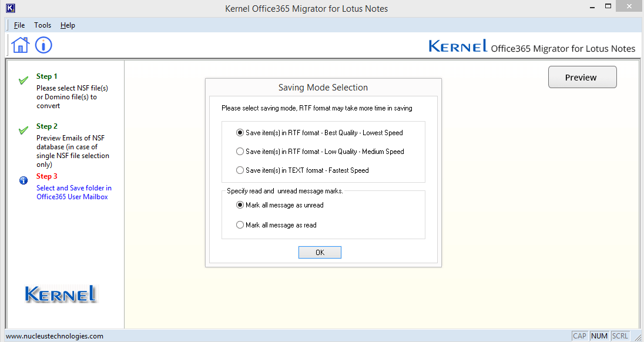Viewport: 644px width, 342px height.
Task: Click the NUM indicator in status bar
Action: (x=599, y=336)
